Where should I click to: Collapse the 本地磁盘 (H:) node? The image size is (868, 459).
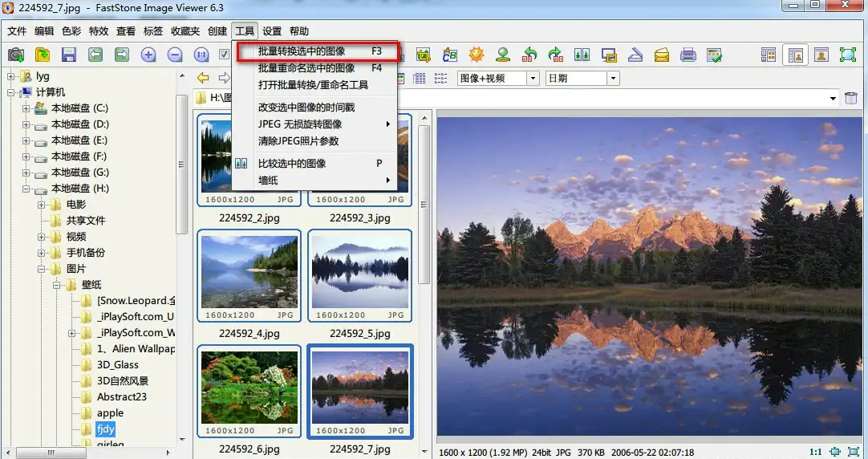[x=26, y=189]
